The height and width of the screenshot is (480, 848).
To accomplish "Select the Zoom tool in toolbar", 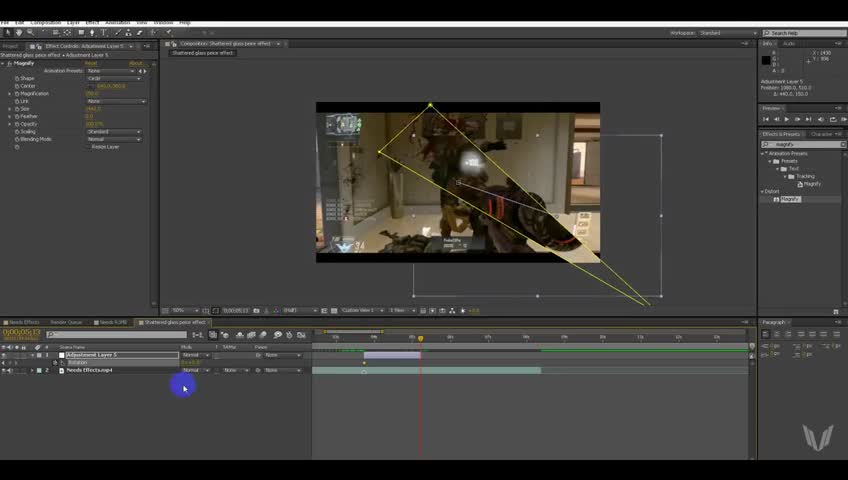I will [30, 32].
